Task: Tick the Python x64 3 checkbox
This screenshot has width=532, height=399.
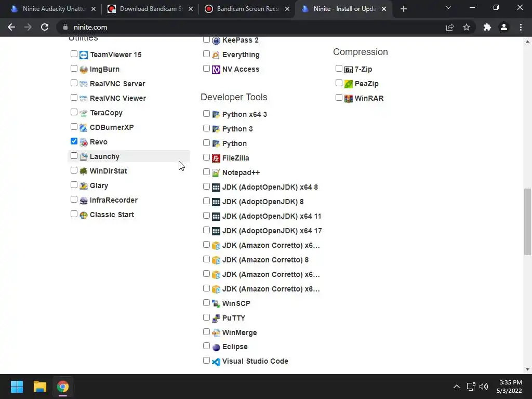Action: (x=206, y=114)
